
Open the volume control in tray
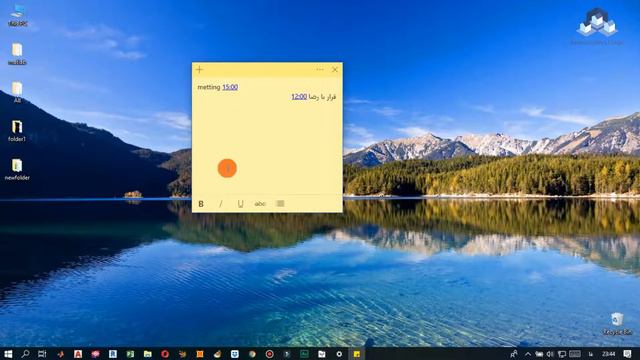tap(550, 354)
